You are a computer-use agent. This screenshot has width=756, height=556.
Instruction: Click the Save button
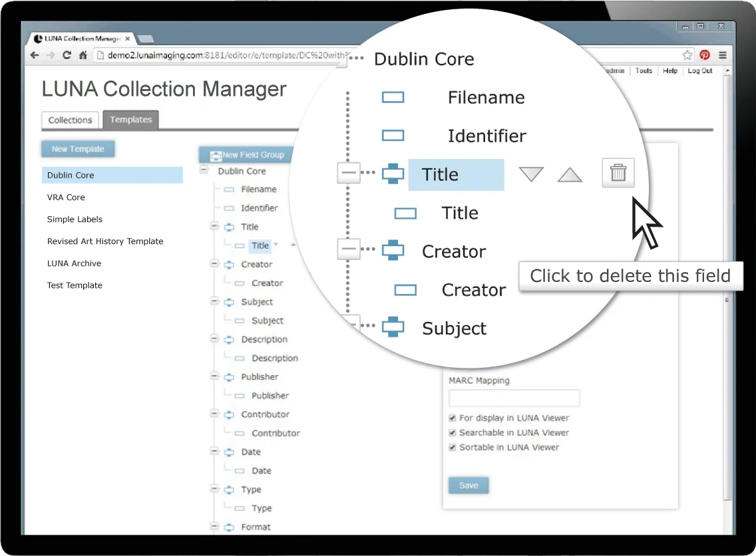tap(469, 486)
